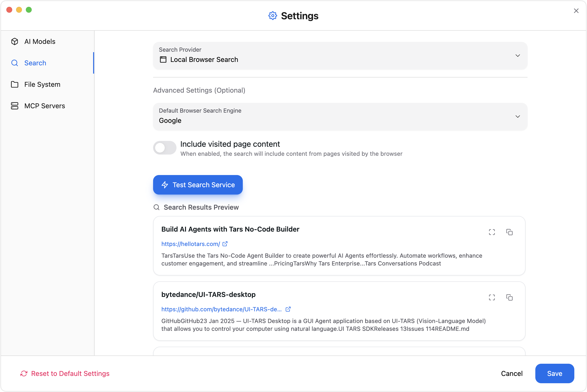Switch to the AI Models section
This screenshot has height=392, width=587.
tap(40, 41)
